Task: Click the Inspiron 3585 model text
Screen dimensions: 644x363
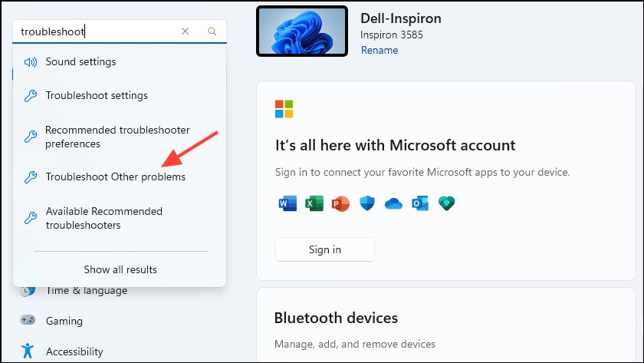Action: (x=392, y=35)
